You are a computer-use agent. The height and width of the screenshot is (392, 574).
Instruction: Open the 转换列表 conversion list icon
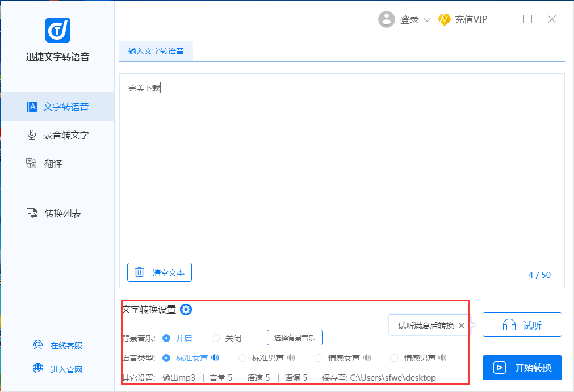[32, 213]
